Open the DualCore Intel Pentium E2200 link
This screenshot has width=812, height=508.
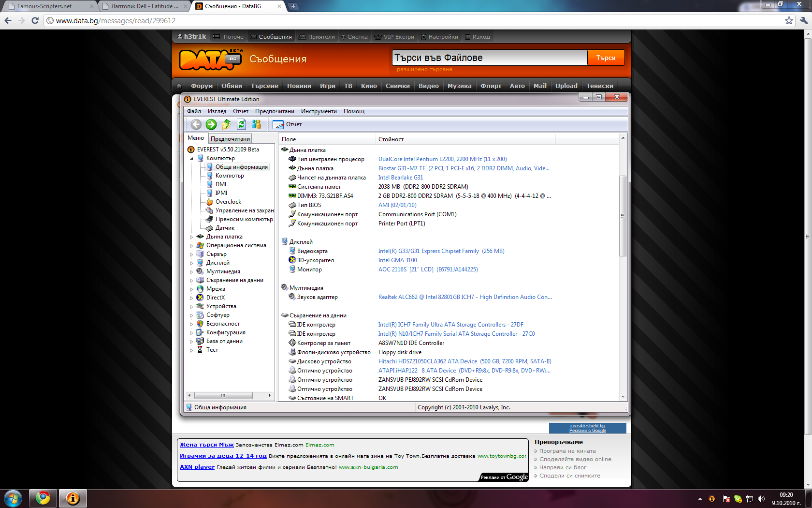(442, 159)
